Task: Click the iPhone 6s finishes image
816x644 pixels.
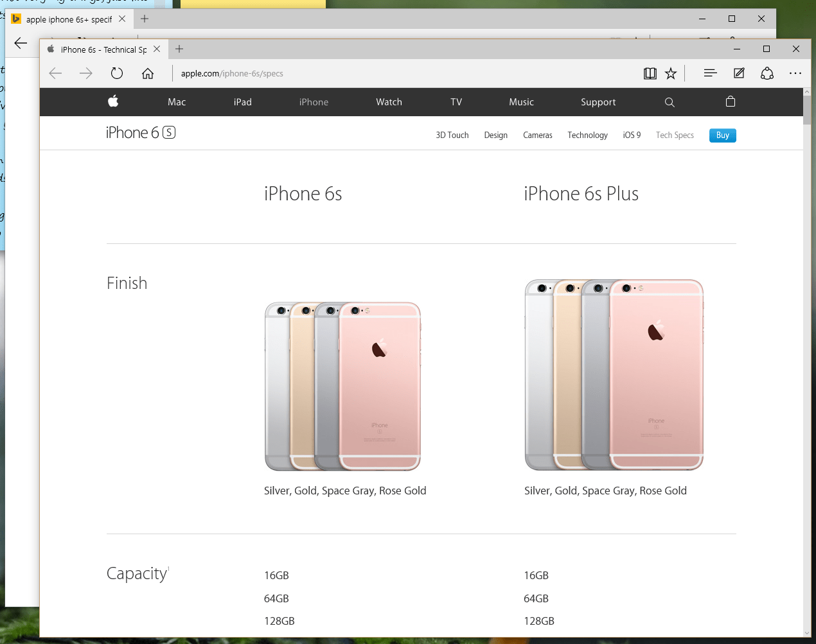Action: pos(343,386)
